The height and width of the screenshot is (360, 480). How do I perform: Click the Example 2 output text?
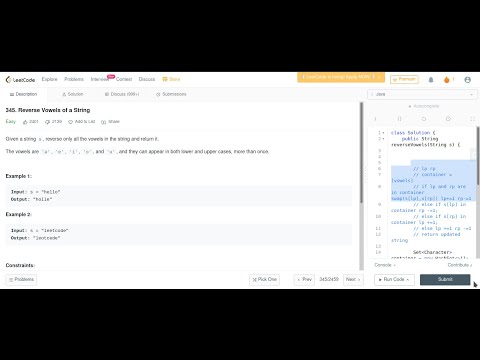(x=35, y=238)
